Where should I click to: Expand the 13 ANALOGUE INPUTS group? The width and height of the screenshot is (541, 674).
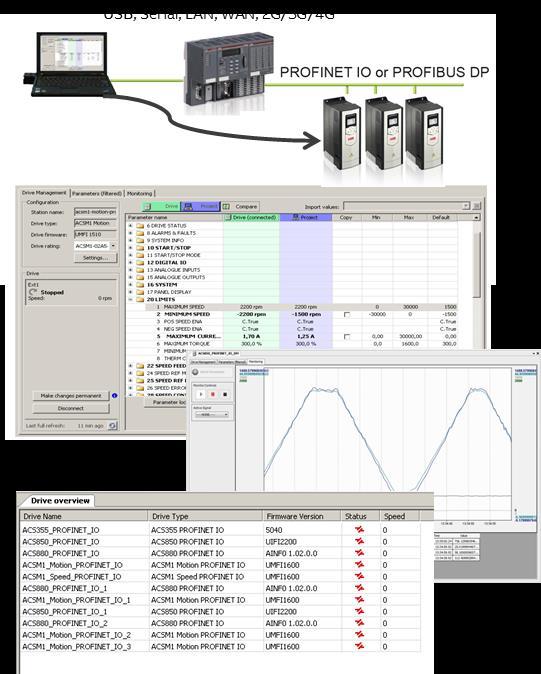point(130,270)
